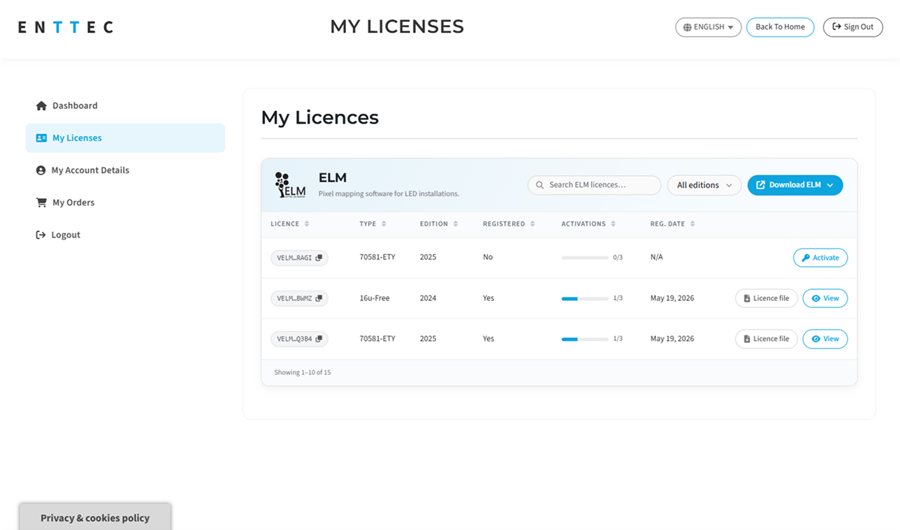This screenshot has width=900, height=530.
Task: Sort table by Activations column arrows
Action: 613,224
